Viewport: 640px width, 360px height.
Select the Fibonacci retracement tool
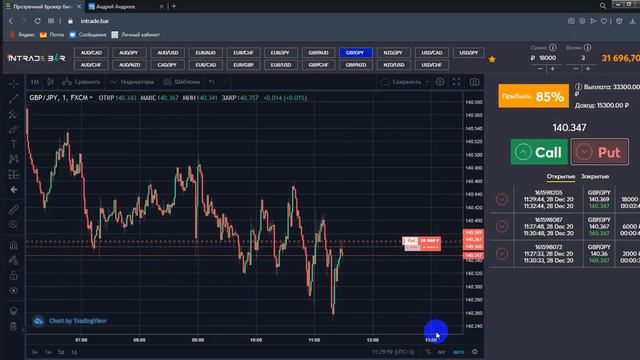coord(13,114)
